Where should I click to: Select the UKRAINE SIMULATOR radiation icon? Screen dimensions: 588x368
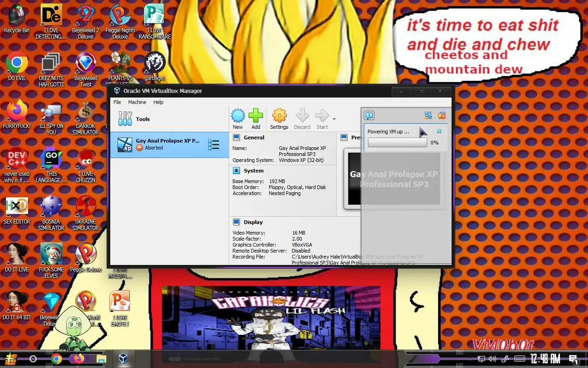click(x=85, y=214)
